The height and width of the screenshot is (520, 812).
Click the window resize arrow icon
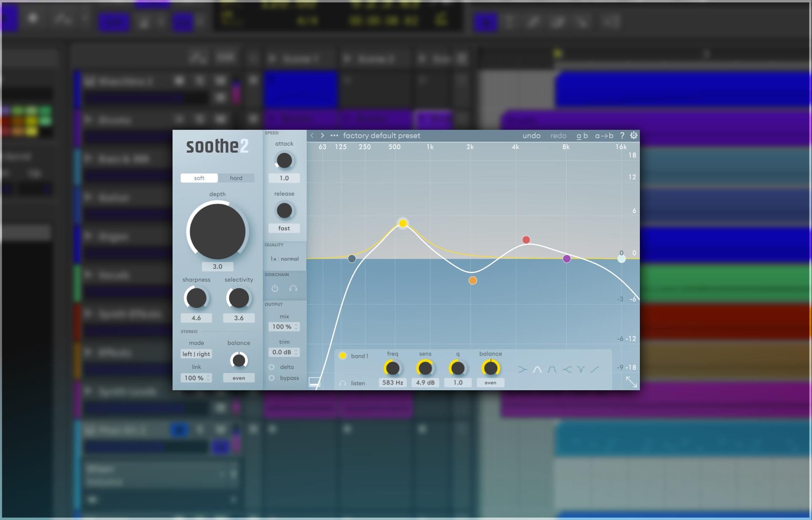coord(631,382)
